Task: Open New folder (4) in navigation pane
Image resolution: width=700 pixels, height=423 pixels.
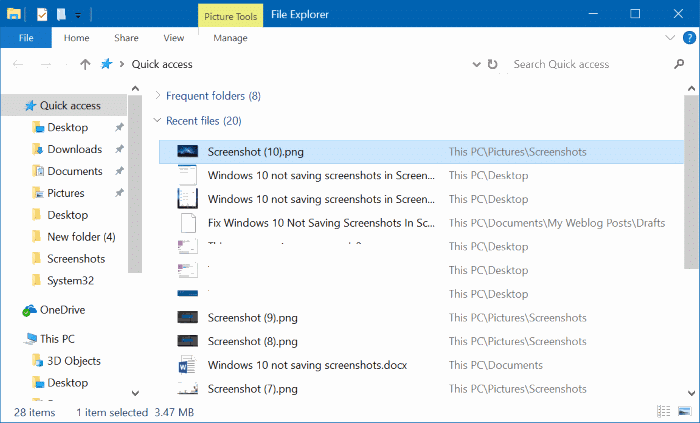Action: (x=81, y=236)
